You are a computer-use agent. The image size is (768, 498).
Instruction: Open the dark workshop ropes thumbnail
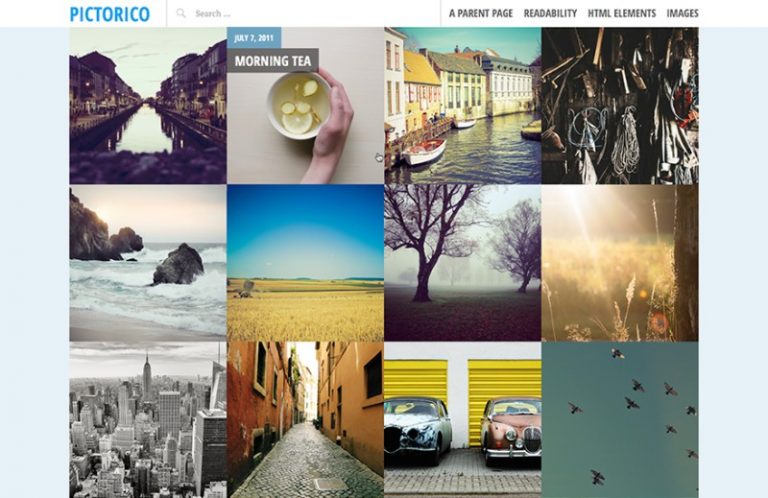620,106
